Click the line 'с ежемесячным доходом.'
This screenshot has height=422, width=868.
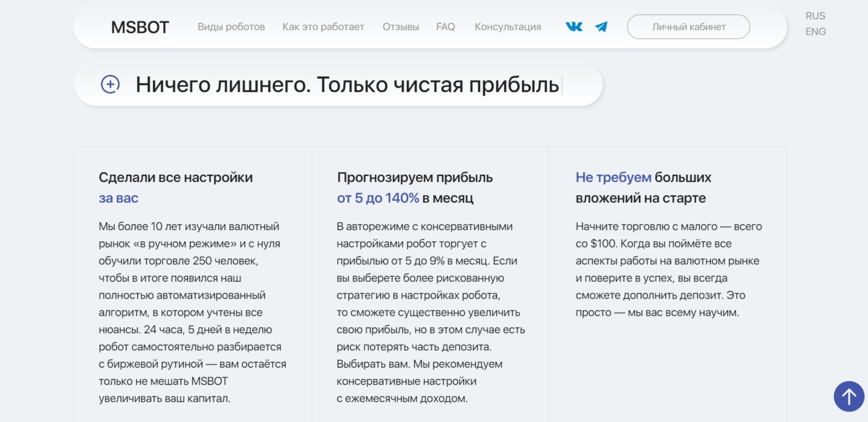coord(402,398)
